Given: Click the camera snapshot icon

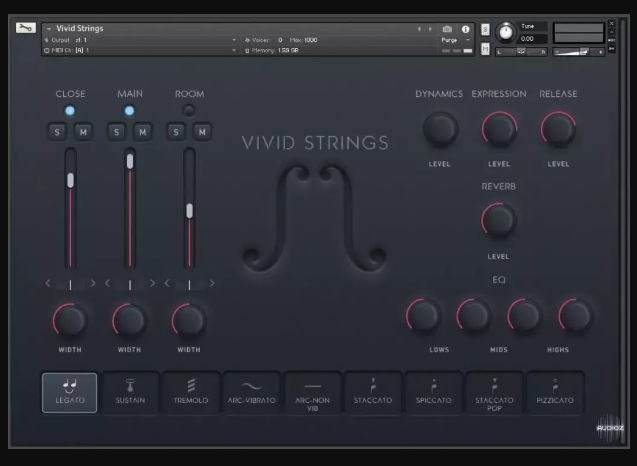Looking at the screenshot, I should 447,29.
